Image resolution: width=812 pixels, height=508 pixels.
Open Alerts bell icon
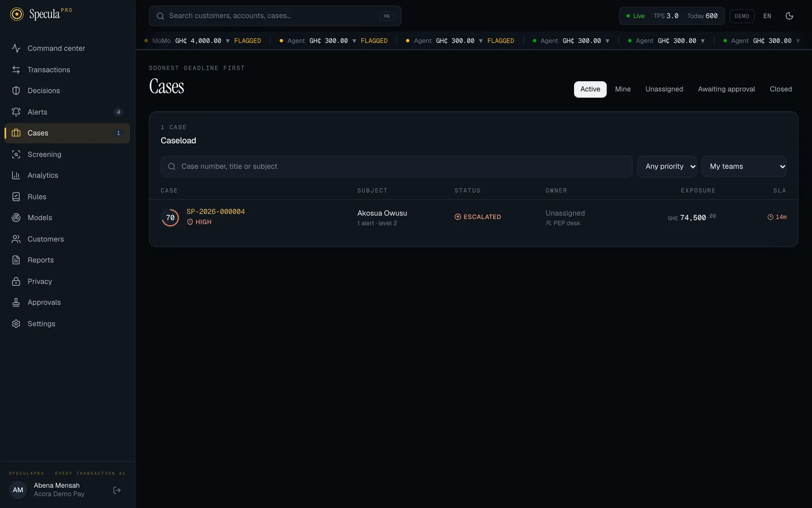tap(16, 112)
